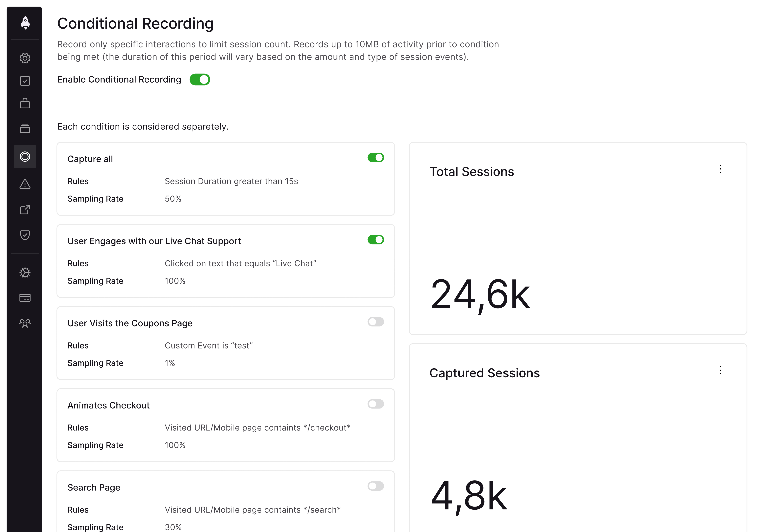
Task: Select the recording circle sidebar icon
Action: (x=25, y=156)
